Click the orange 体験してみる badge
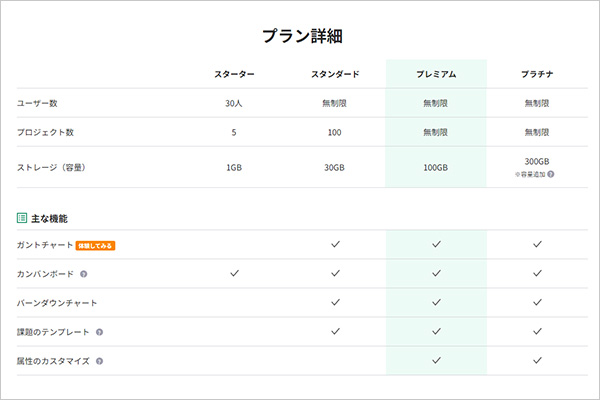 [x=95, y=246]
